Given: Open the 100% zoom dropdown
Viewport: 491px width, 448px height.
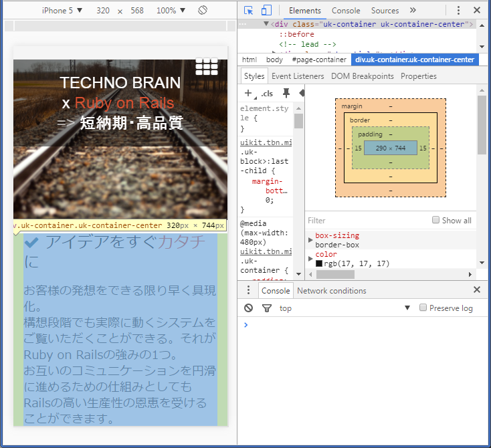Looking at the screenshot, I should tap(171, 11).
